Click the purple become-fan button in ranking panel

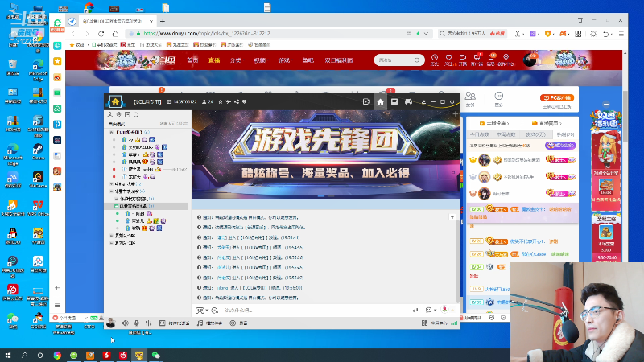point(560,146)
